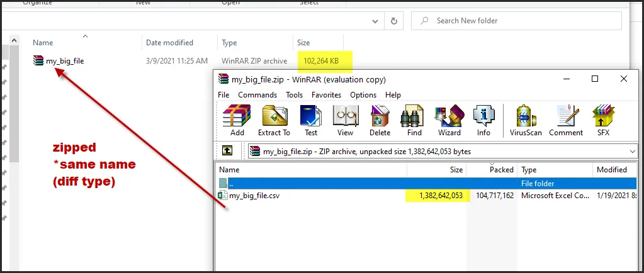Select my_big_file in Explorer list
This screenshot has width=644, height=273.
(65, 61)
